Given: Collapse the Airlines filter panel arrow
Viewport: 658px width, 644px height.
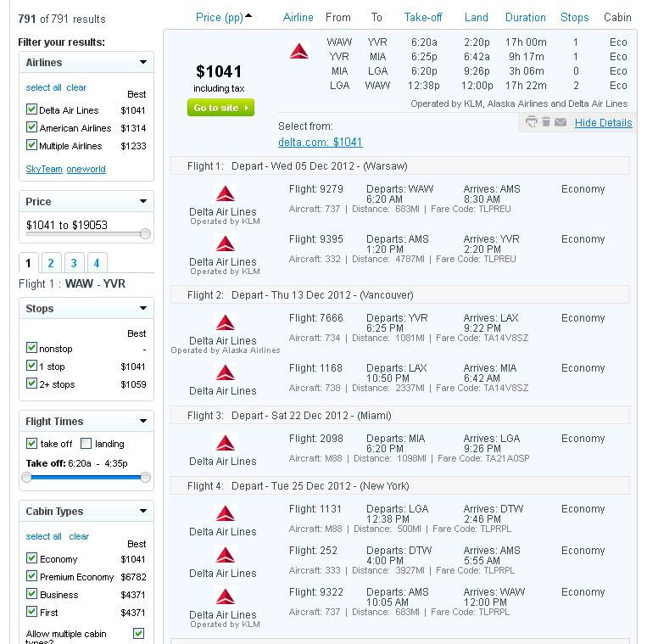Looking at the screenshot, I should (143, 62).
